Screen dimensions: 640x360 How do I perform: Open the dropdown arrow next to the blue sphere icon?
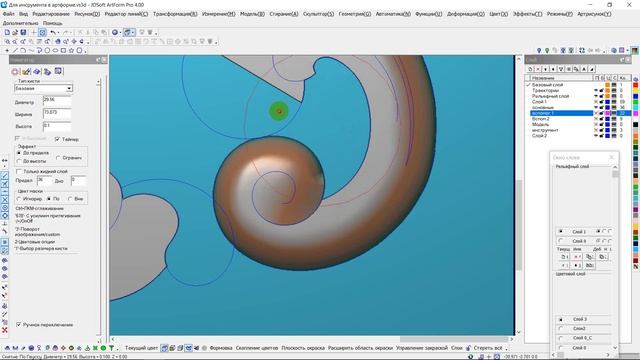tap(120, 33)
